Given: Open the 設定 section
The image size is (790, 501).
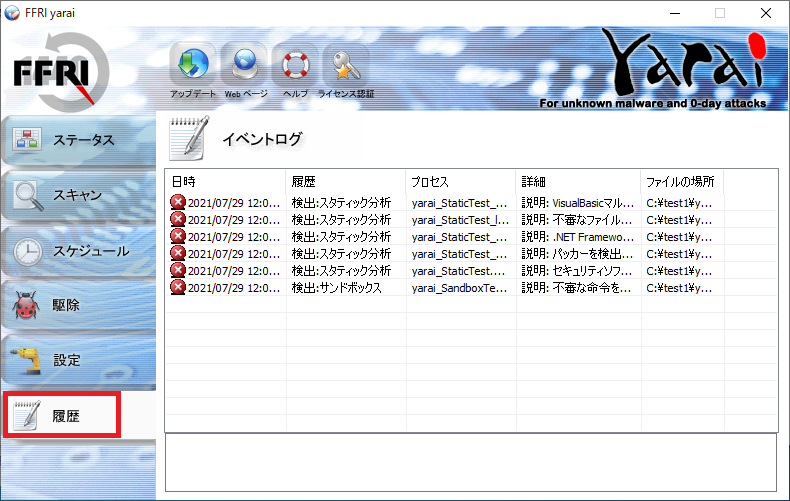Looking at the screenshot, I should click(79, 361).
